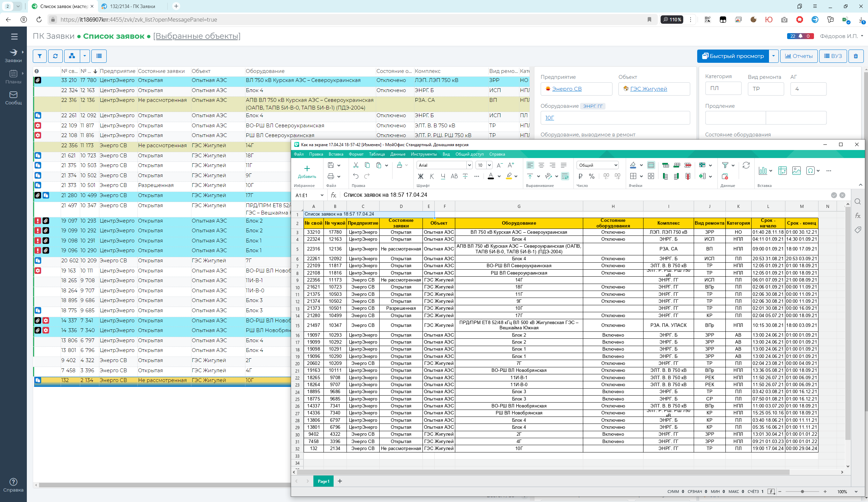Viewport: 868px width, 502px height.
Task: Apply currency ruble format
Action: 580,177
